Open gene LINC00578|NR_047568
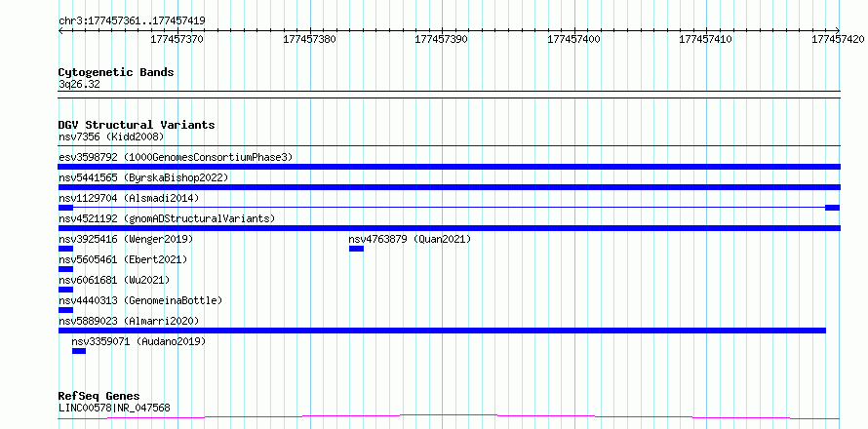868x429 pixels. 114,409
